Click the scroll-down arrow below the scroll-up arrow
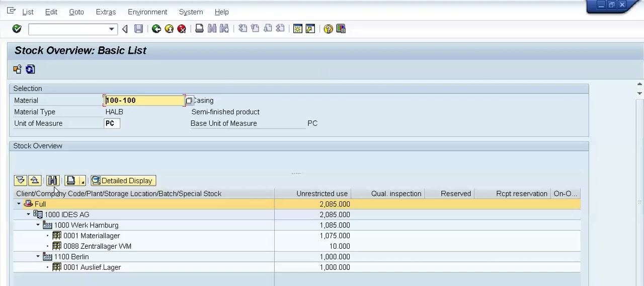 coord(639,93)
